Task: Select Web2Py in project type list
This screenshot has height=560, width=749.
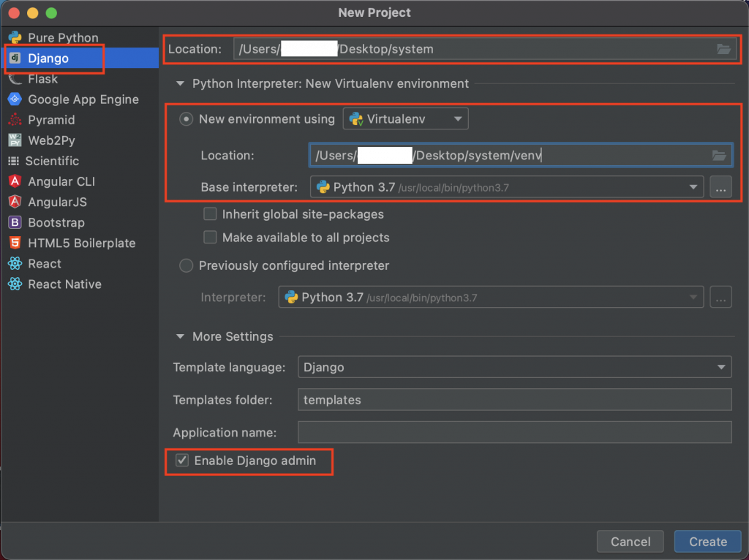Action: (x=51, y=140)
